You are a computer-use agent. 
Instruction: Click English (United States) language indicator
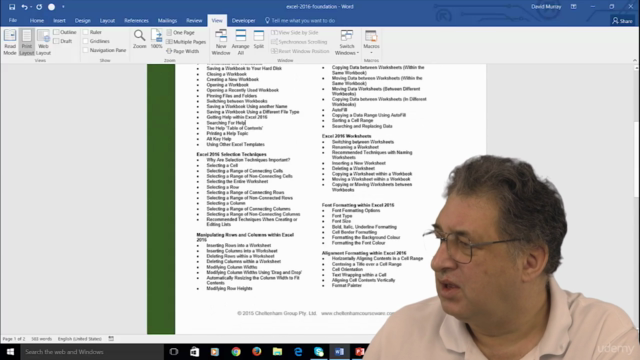[80, 339]
